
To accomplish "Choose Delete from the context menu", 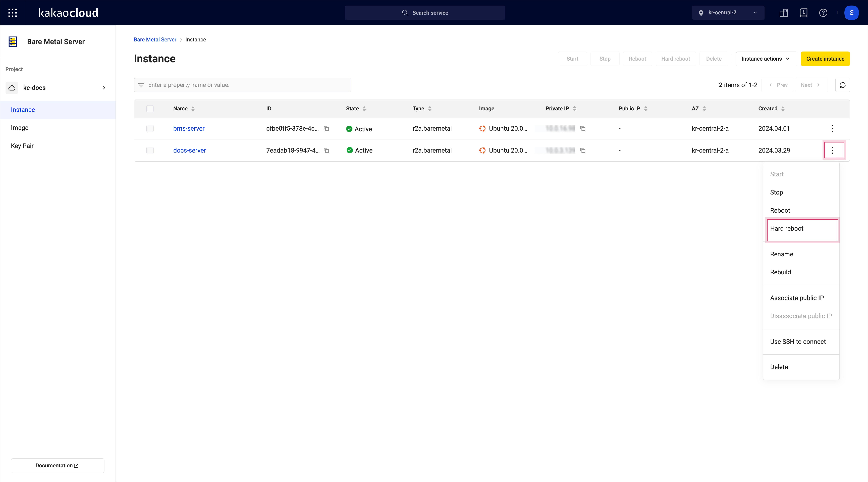I will (801, 367).
